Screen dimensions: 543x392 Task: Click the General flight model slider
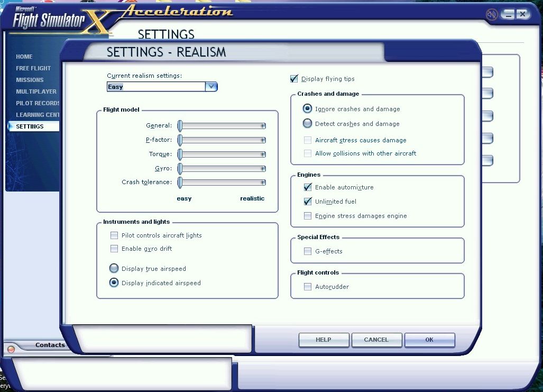[222, 126]
